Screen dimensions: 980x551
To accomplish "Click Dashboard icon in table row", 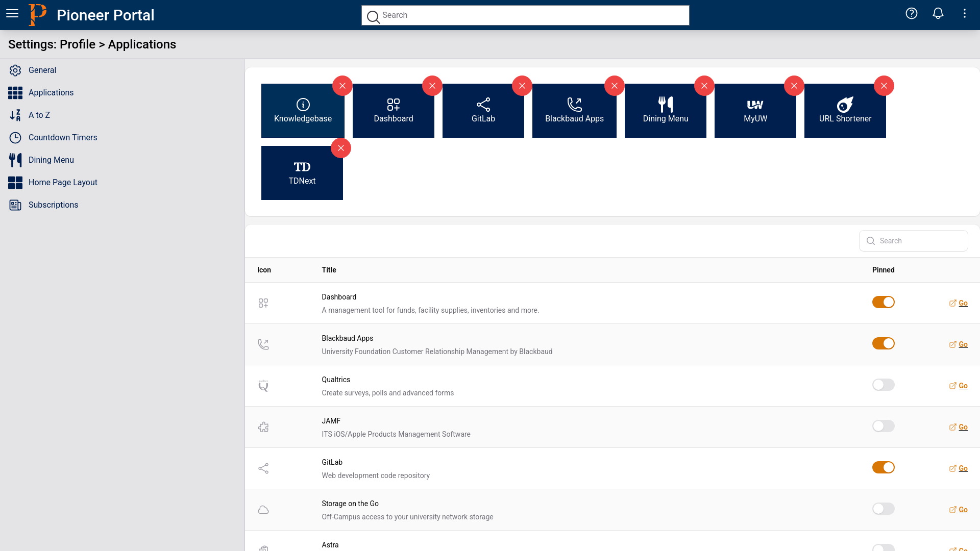I will point(263,303).
